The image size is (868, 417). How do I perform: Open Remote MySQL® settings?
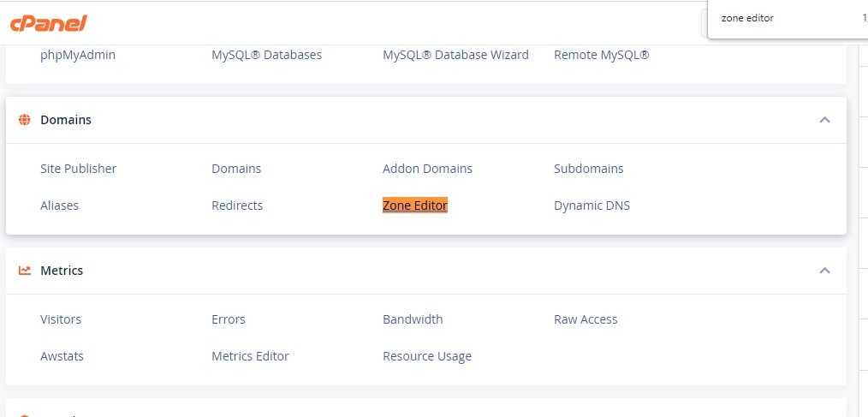pos(601,55)
